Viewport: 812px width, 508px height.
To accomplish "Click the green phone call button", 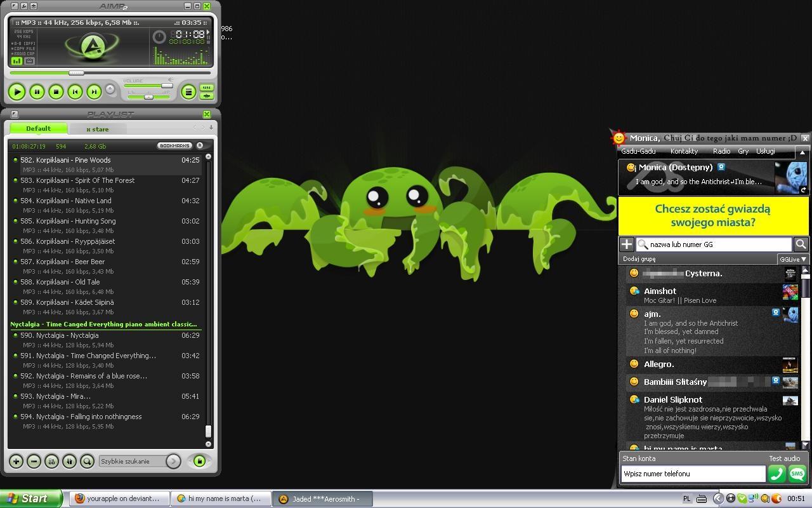I will 776,474.
